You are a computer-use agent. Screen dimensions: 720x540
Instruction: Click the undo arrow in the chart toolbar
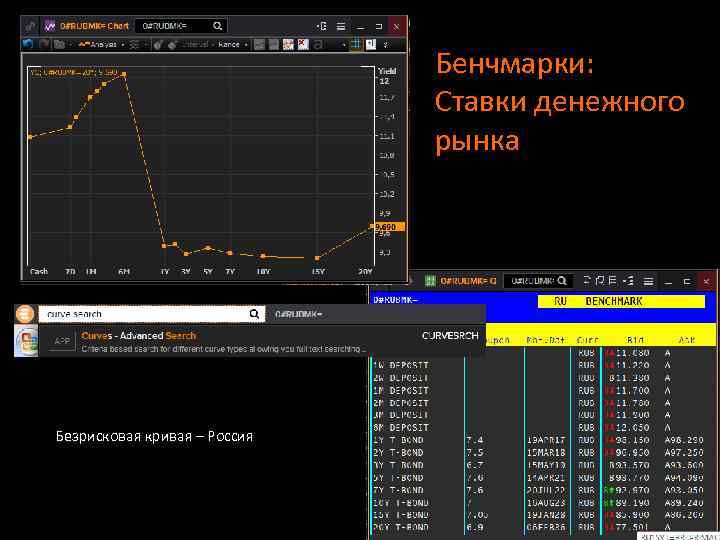28,44
